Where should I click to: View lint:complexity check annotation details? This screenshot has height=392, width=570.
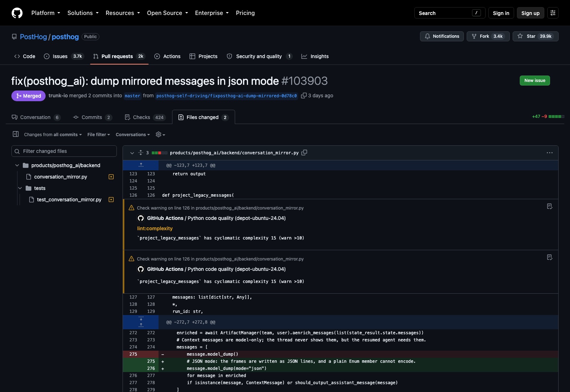click(x=550, y=206)
